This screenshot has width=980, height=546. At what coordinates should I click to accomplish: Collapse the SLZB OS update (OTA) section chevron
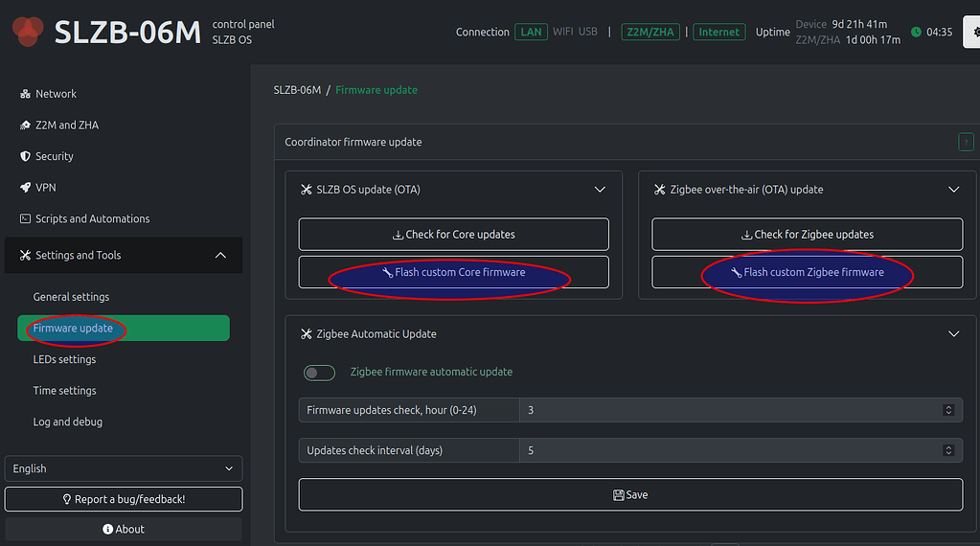[x=600, y=190]
